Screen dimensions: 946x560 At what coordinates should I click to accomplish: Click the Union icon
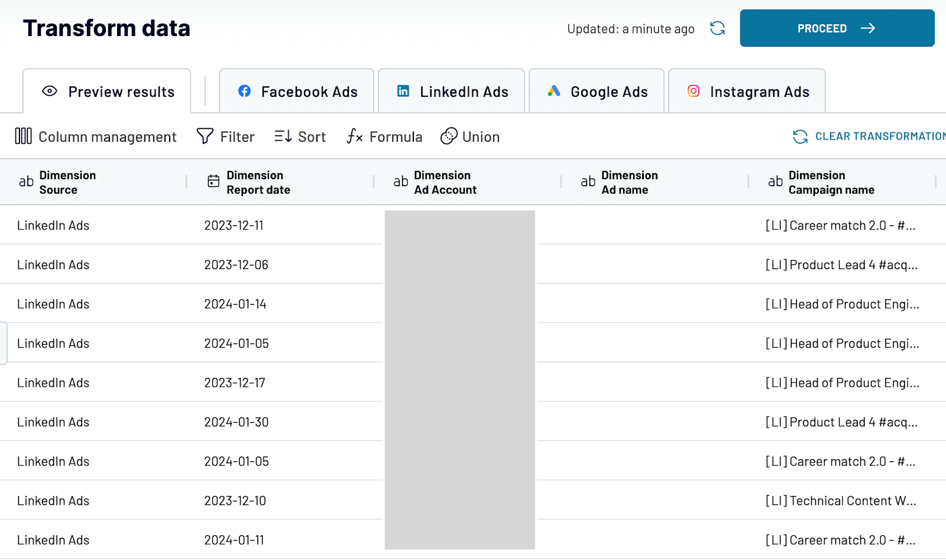tap(449, 136)
